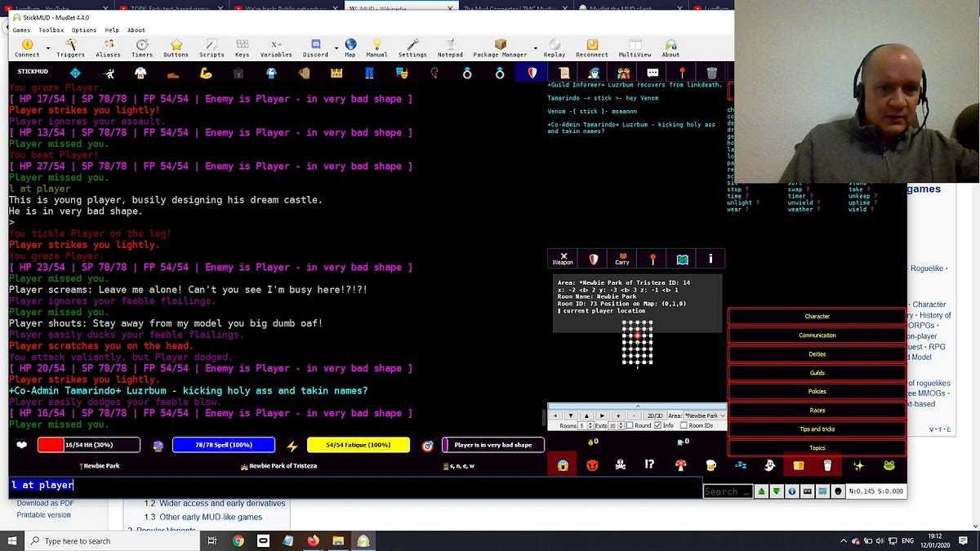980x551 pixels.
Task: Toggle the Room IDs checkbox
Action: pyautogui.click(x=683, y=425)
